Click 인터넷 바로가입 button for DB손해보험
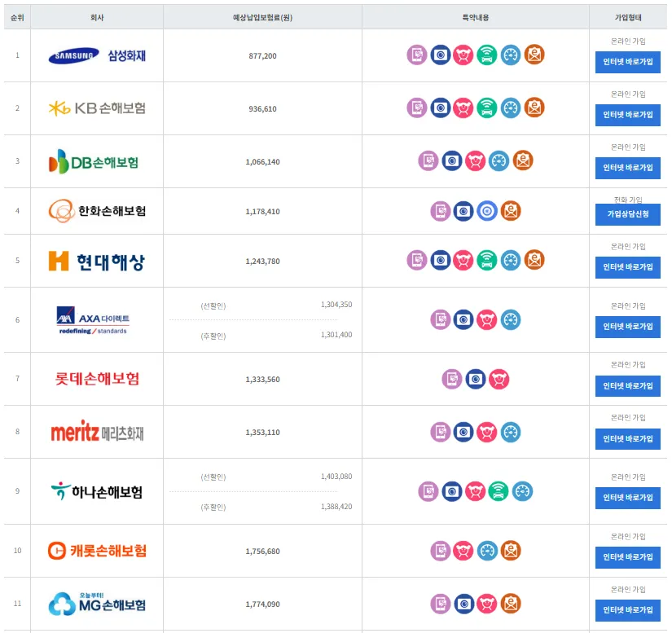Image resolution: width=672 pixels, height=633 pixels. (627, 168)
